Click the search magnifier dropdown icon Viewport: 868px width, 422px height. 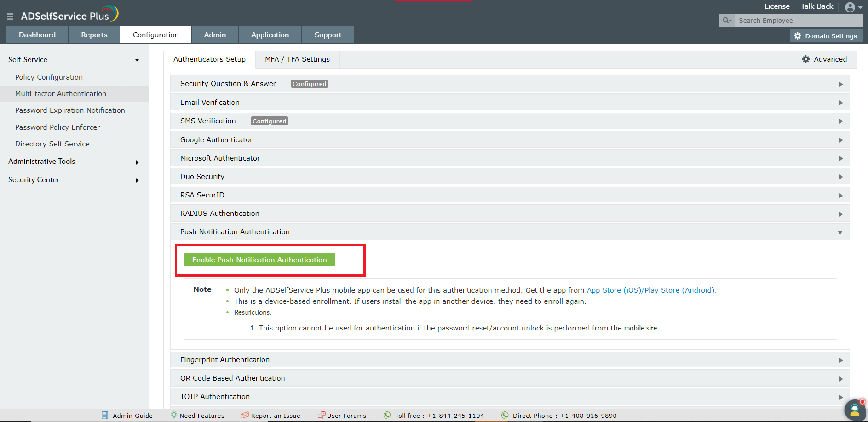[727, 21]
